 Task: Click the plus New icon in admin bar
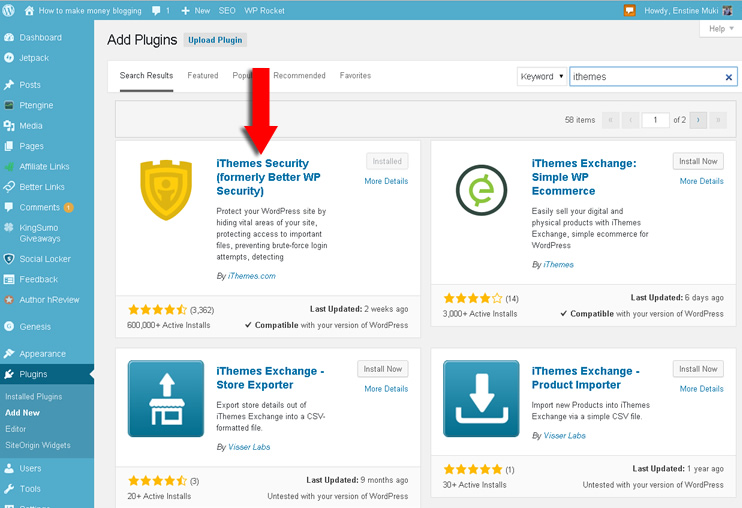(x=185, y=10)
